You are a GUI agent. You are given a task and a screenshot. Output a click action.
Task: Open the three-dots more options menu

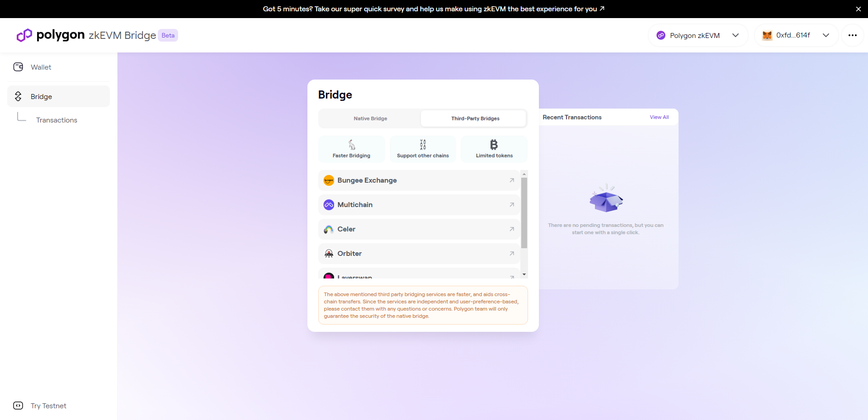click(x=852, y=35)
